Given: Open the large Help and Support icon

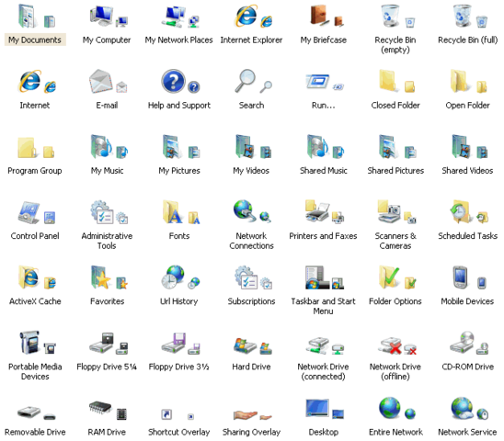Looking at the screenshot, I should tap(173, 81).
